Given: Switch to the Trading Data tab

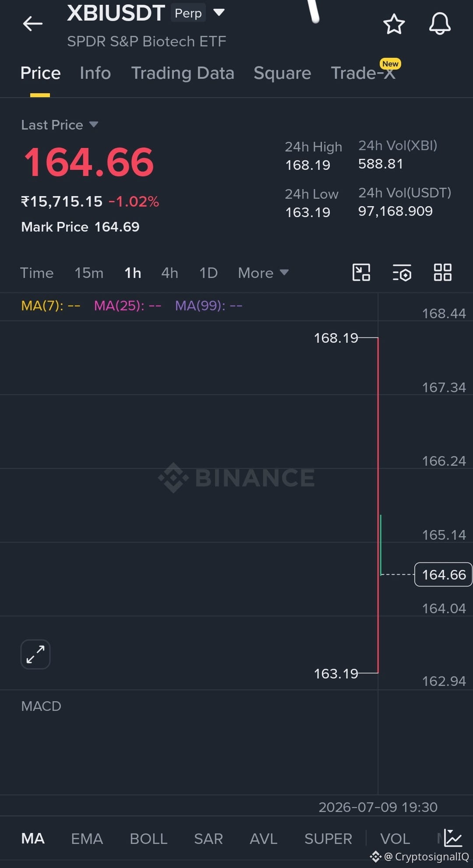Looking at the screenshot, I should tap(183, 73).
